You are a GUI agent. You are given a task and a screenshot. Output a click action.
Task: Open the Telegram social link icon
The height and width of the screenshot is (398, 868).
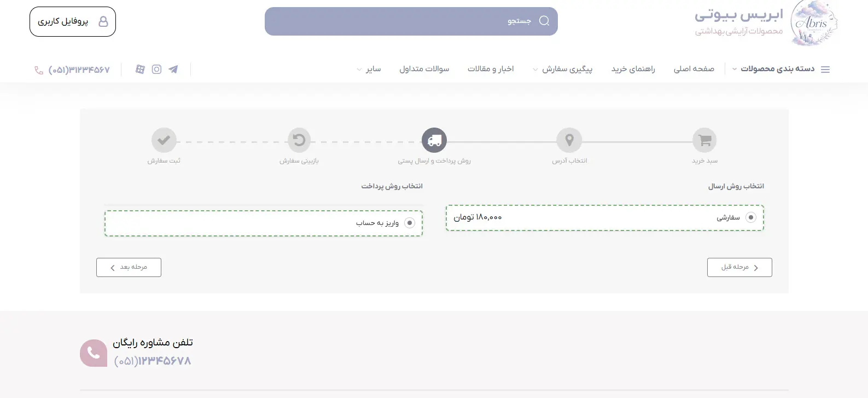point(173,69)
